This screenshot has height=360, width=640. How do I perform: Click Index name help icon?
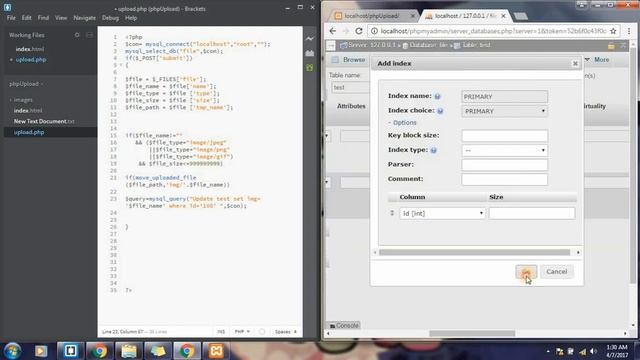(x=437, y=96)
